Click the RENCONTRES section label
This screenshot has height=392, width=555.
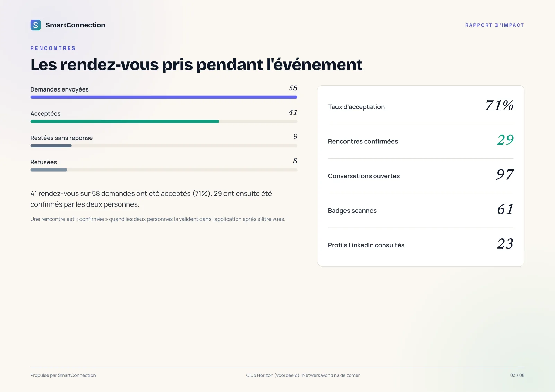tap(53, 48)
